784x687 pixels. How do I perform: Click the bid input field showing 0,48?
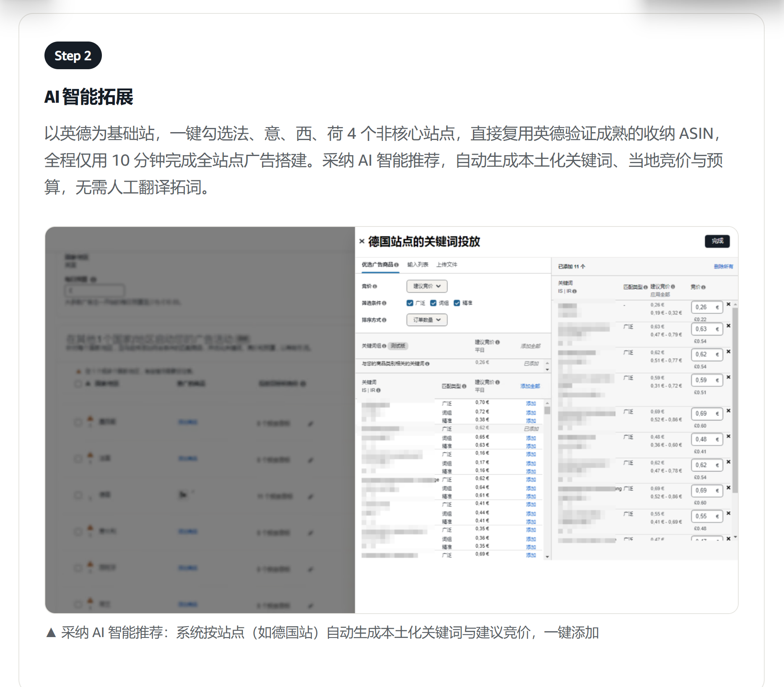coord(707,439)
